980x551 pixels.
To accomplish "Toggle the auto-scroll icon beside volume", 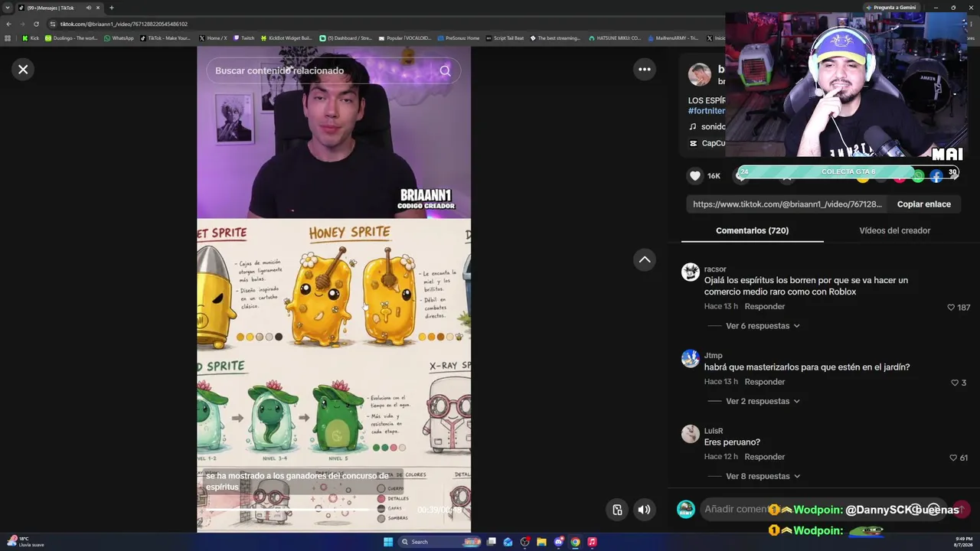I will tap(617, 510).
